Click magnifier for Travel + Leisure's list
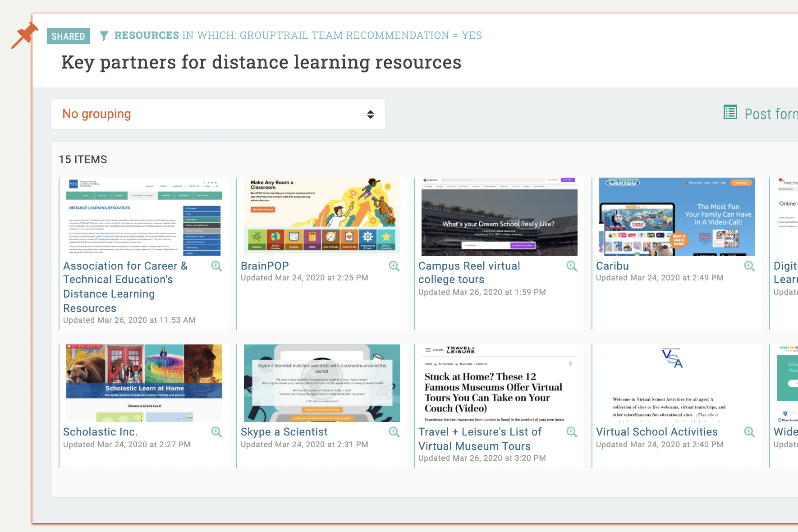The height and width of the screenshot is (532, 798). [572, 432]
